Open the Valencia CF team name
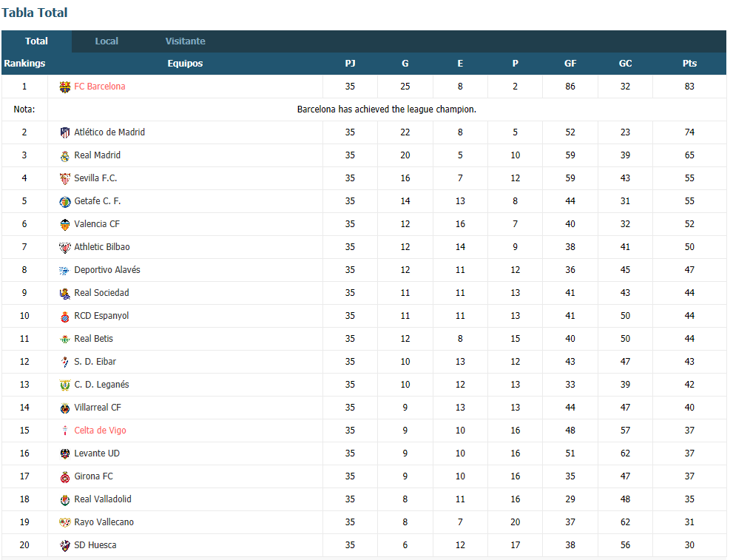733x560 pixels. point(97,223)
